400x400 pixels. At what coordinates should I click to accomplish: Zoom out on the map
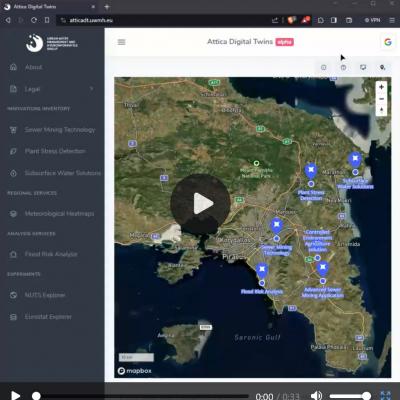click(x=381, y=99)
